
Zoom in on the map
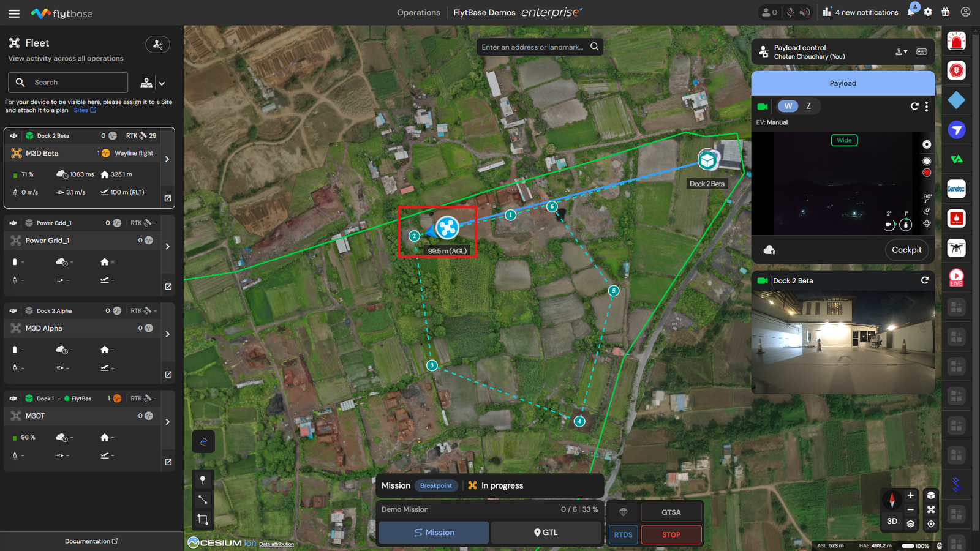(x=911, y=495)
